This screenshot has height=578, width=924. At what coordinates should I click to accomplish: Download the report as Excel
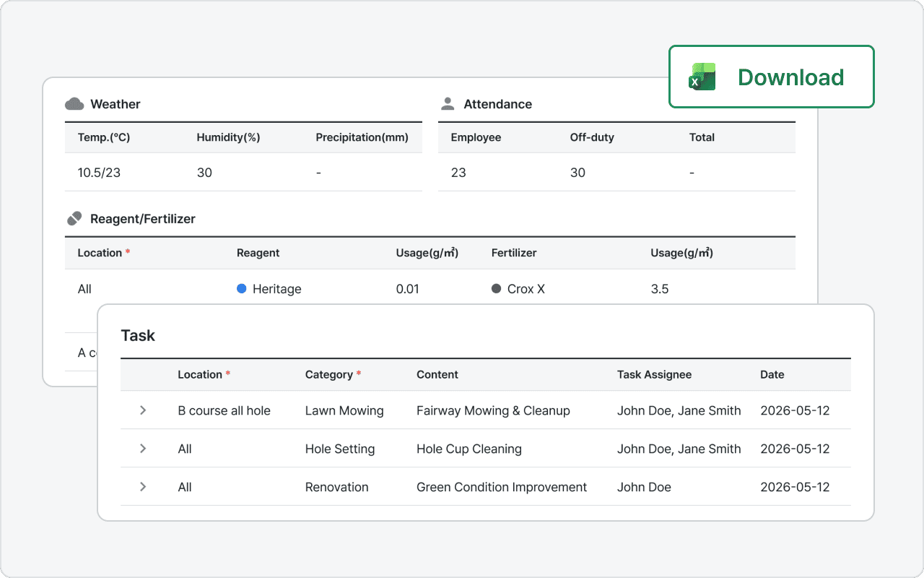click(x=771, y=77)
